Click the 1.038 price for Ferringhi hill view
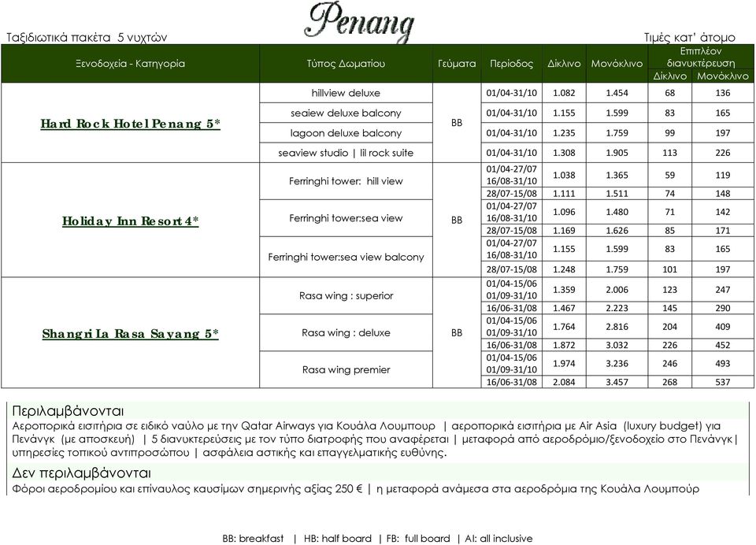 tap(564, 175)
